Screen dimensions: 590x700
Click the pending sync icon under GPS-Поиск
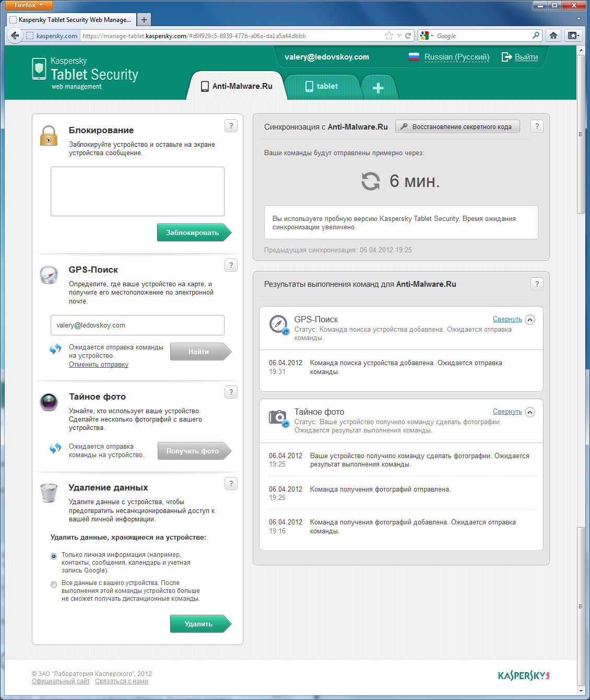pos(55,349)
